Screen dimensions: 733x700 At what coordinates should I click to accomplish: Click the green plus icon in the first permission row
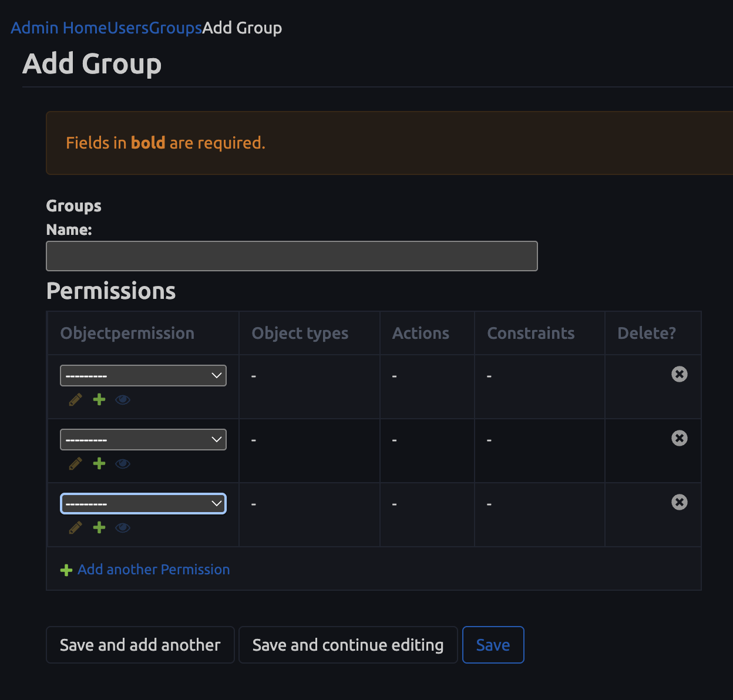click(99, 399)
